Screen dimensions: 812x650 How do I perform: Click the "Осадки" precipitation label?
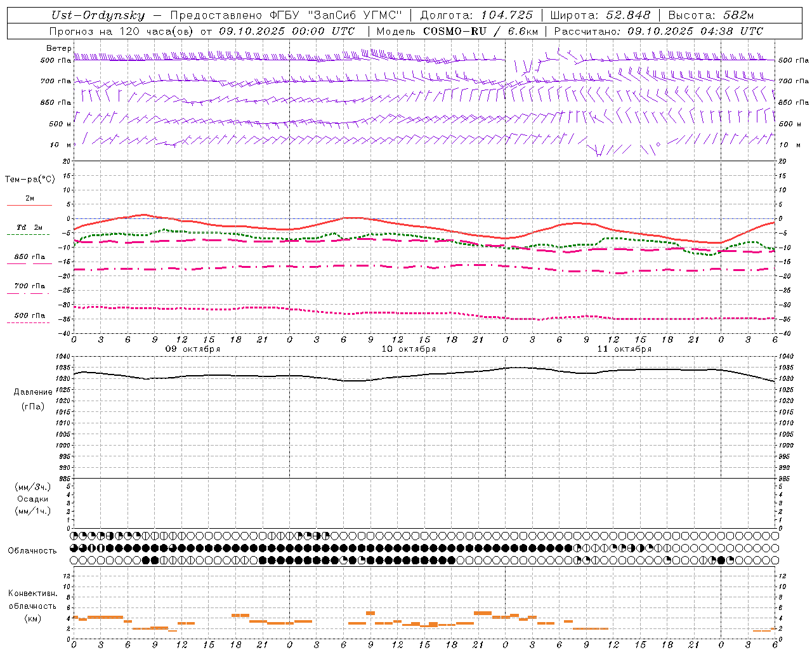[x=33, y=499]
